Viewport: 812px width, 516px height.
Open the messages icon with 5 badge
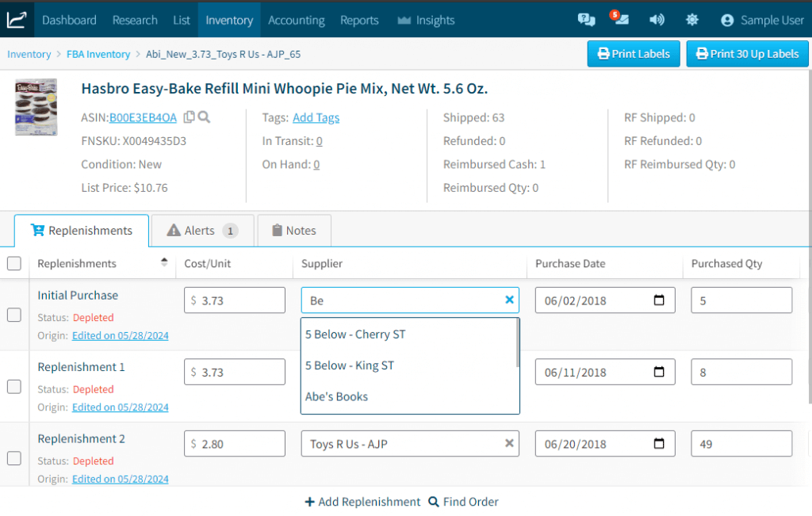(x=621, y=21)
